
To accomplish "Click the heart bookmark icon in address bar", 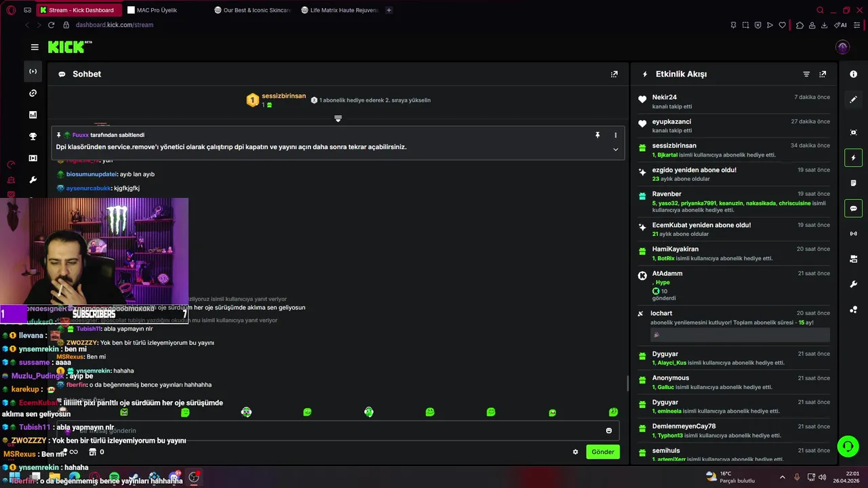I will [782, 25].
